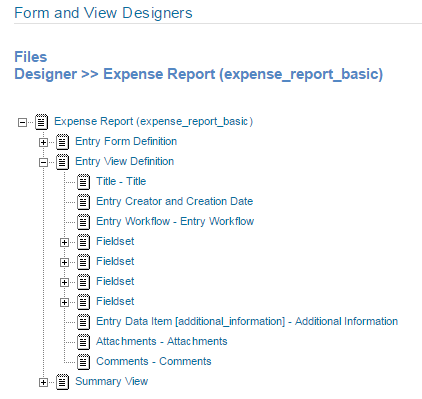The image size is (422, 399).
Task: Click the icon next to Entry Form Definition
Action: [x=62, y=142]
